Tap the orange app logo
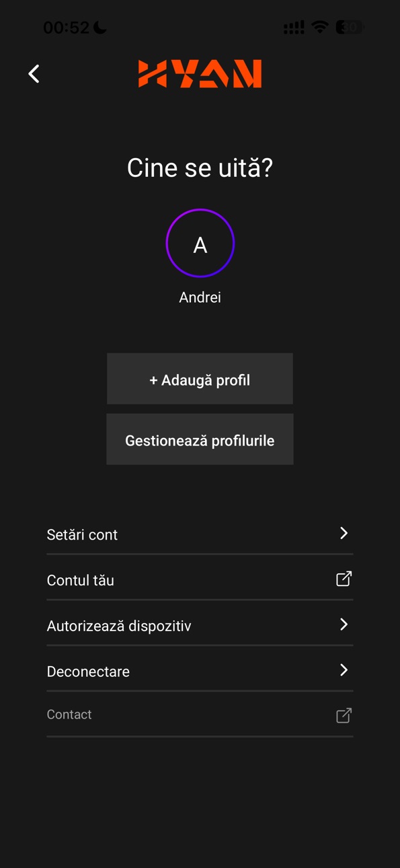 [x=200, y=74]
